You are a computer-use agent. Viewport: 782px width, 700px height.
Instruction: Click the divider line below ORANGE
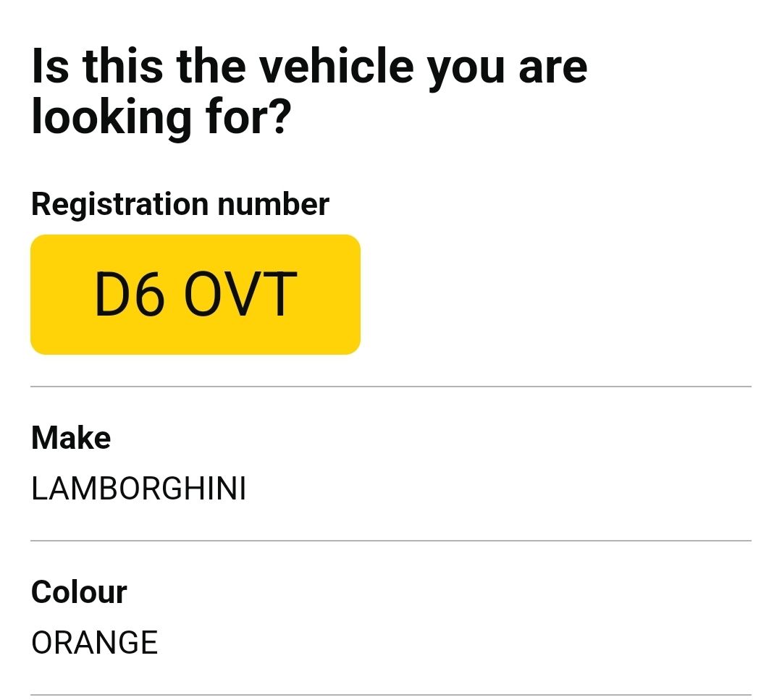click(x=391, y=695)
